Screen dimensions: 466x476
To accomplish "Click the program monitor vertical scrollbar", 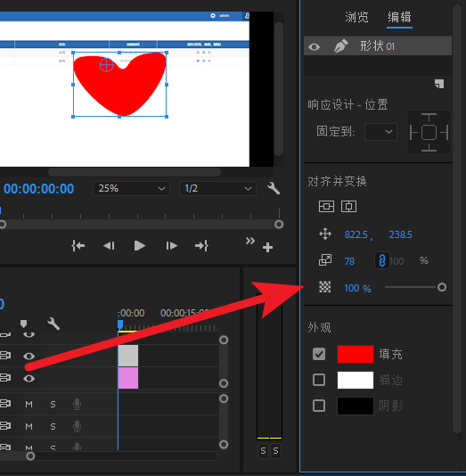I will pyautogui.click(x=279, y=89).
